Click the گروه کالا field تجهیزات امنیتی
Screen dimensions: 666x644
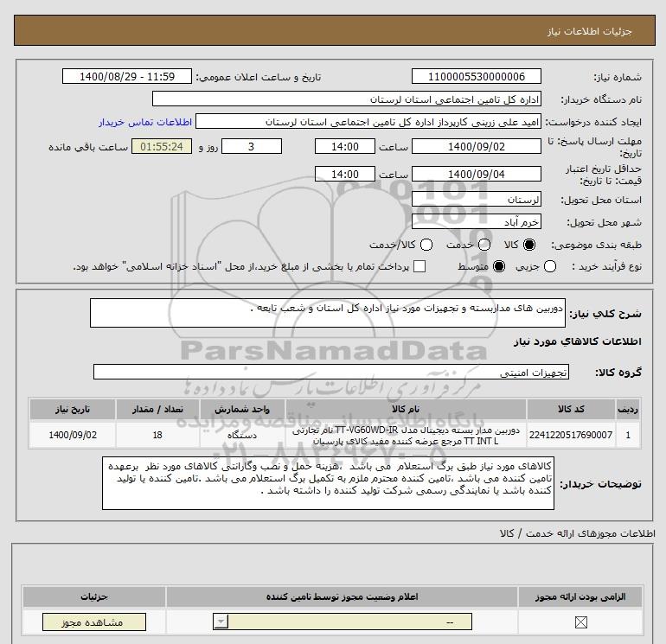tap(331, 372)
